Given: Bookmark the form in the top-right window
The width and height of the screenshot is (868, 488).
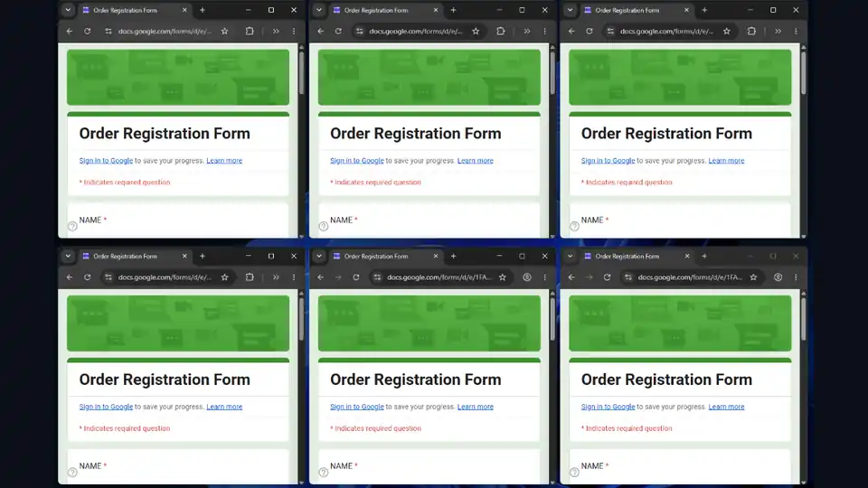Looking at the screenshot, I should tap(727, 32).
